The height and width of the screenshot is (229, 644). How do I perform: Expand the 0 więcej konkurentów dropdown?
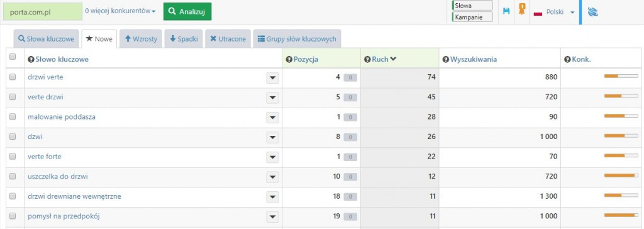click(120, 11)
